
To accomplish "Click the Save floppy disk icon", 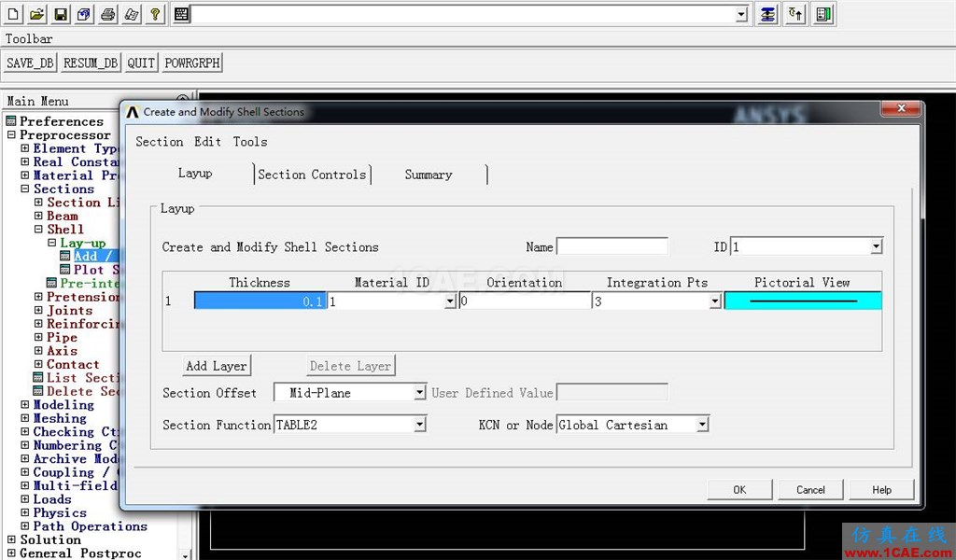I will 61,13.
